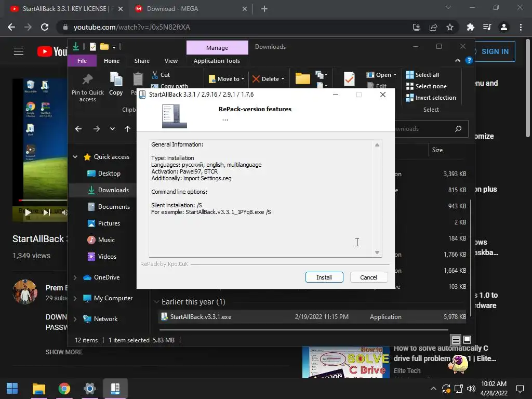The height and width of the screenshot is (399, 532).
Task: Click the Size column header
Action: 437,150
